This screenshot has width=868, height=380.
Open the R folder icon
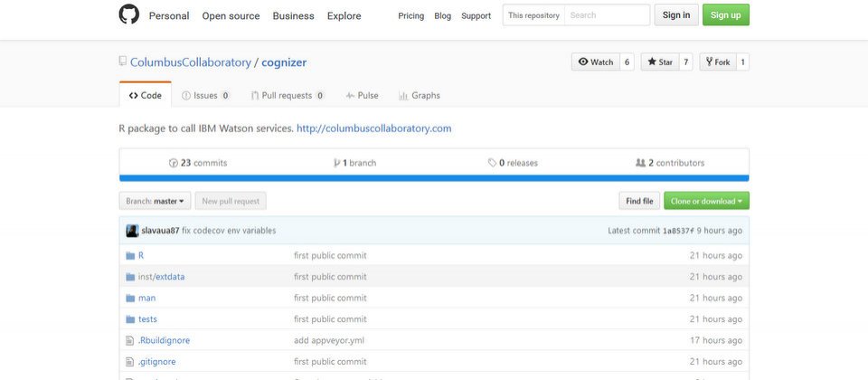(130, 256)
